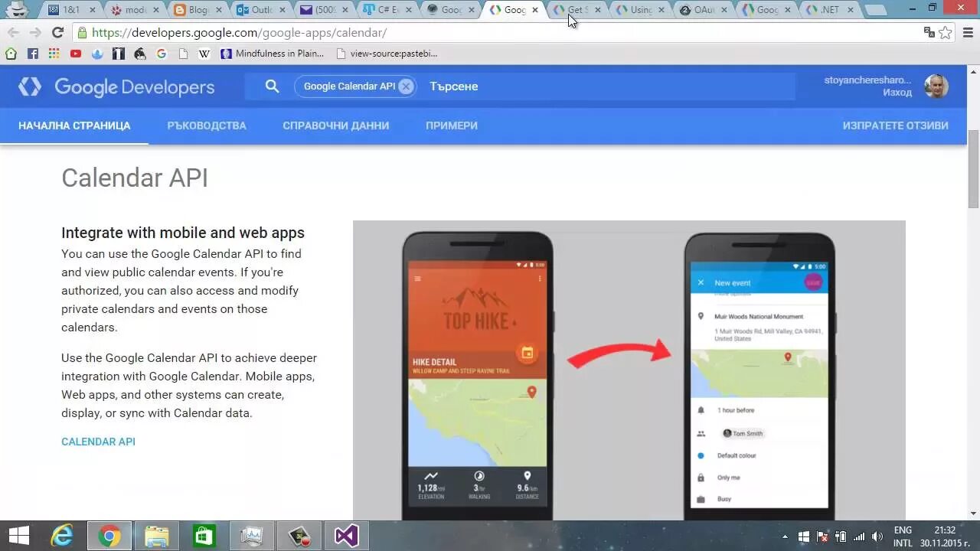Open СПРАВОЧНИ ДАННИ navigation tab
The height and width of the screenshot is (551, 980).
pyautogui.click(x=336, y=126)
